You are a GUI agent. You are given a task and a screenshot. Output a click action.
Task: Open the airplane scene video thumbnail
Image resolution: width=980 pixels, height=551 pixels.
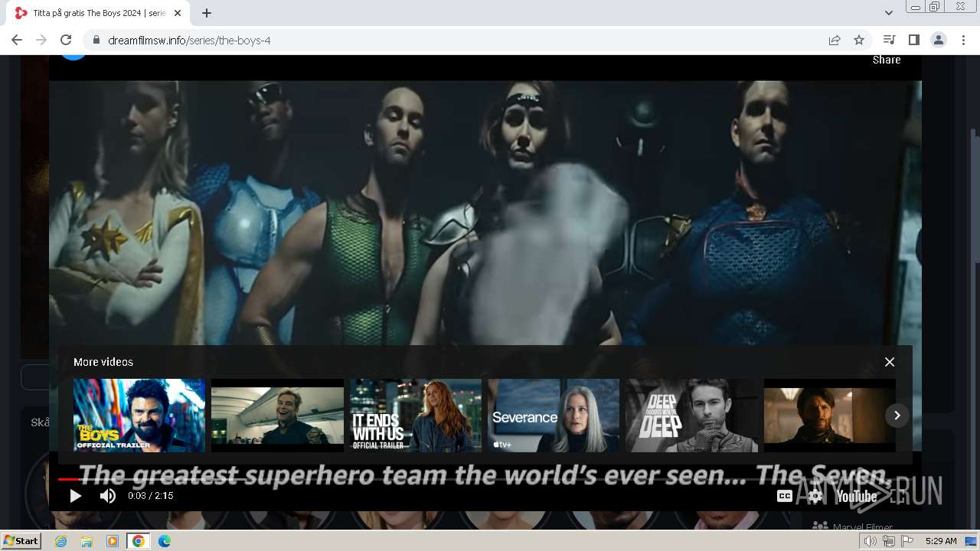[x=277, y=416]
